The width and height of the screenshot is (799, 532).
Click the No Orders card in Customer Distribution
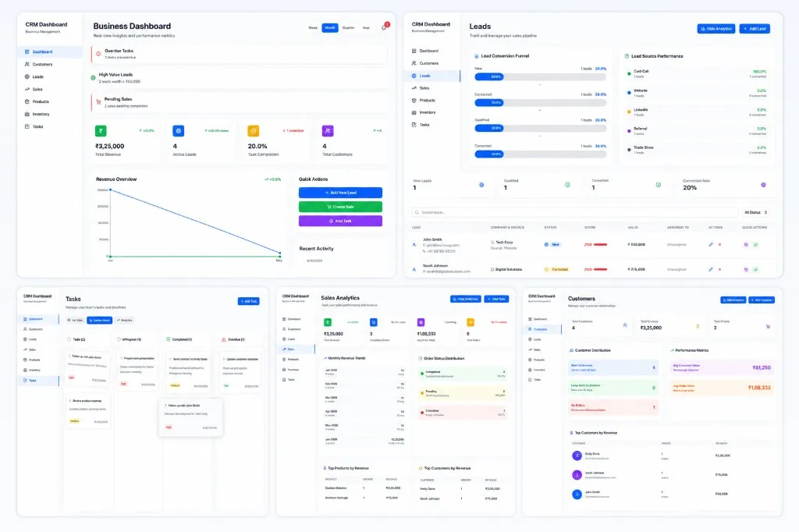point(613,407)
